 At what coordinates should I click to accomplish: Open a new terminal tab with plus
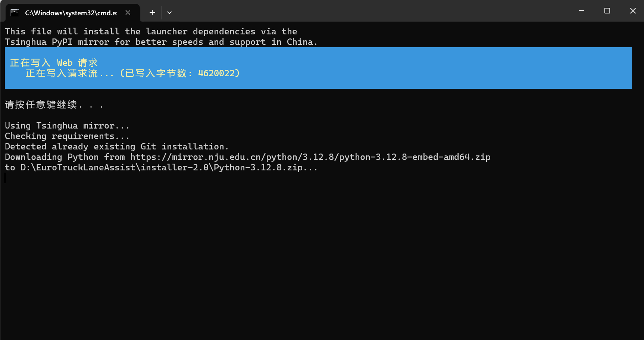[152, 13]
